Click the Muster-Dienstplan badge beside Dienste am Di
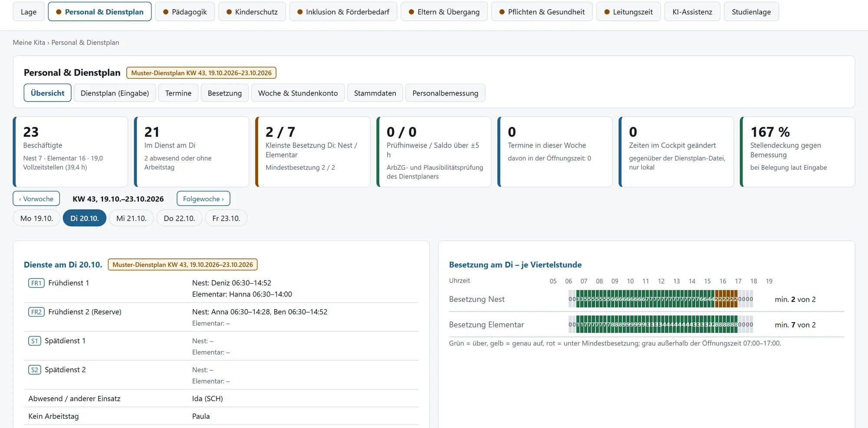 pos(183,265)
